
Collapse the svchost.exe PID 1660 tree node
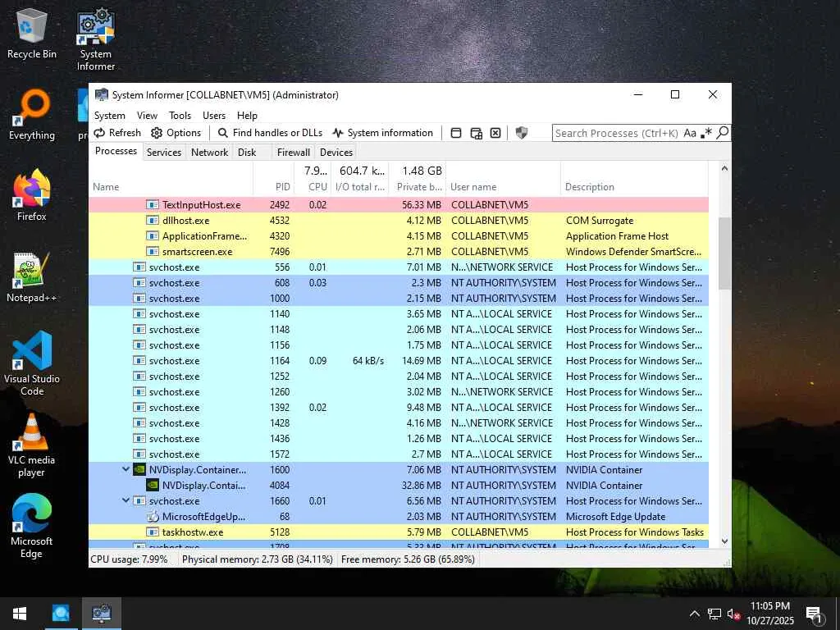(x=126, y=500)
